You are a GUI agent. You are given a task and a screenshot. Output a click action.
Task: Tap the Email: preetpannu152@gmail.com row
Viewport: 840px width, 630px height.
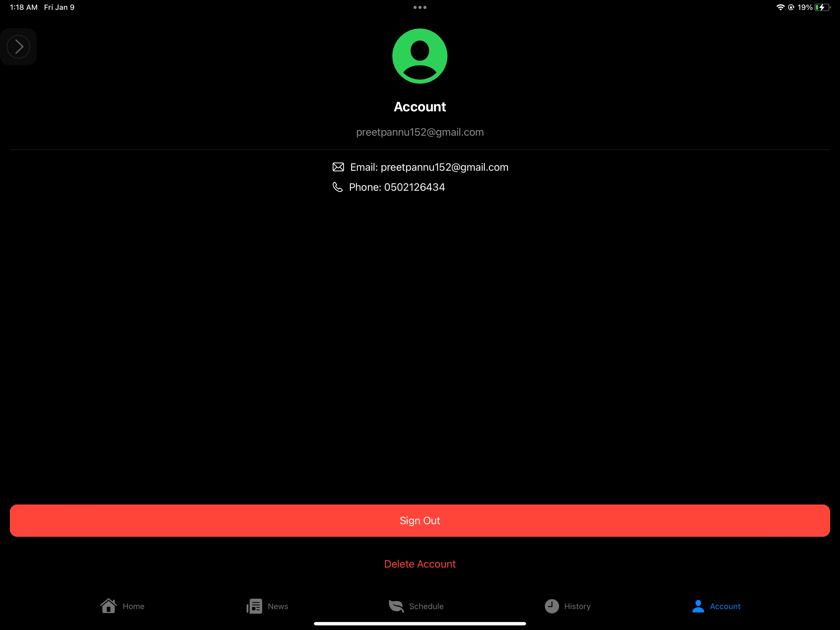click(x=420, y=167)
